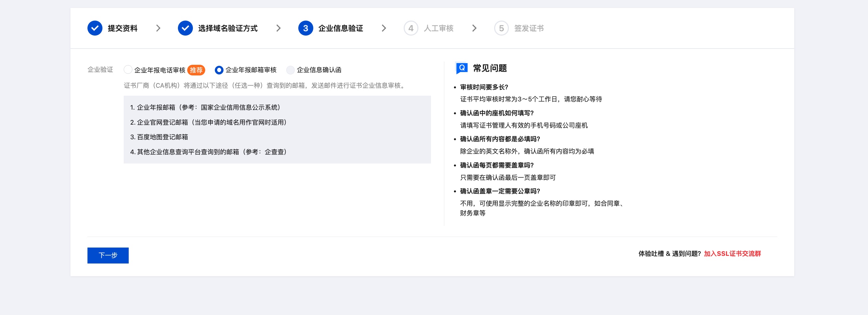Click question 审核时间要多长?
Image resolution: width=868 pixels, height=315 pixels.
pyautogui.click(x=484, y=87)
